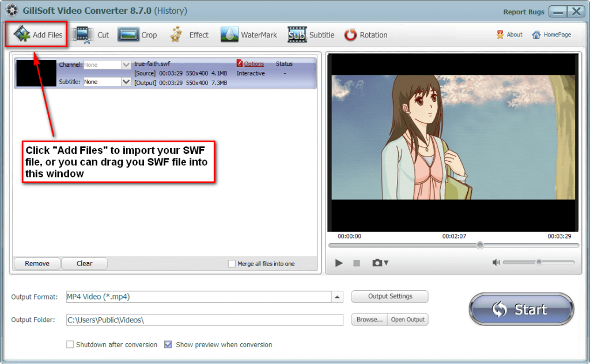Click the video preview area
Image resolution: width=590 pixels, height=364 pixels.
click(x=453, y=142)
